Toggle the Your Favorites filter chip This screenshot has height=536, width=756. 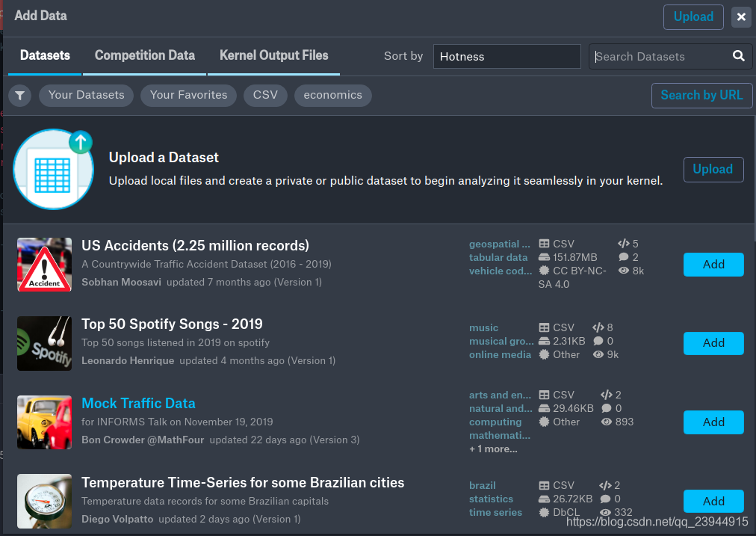(x=188, y=95)
